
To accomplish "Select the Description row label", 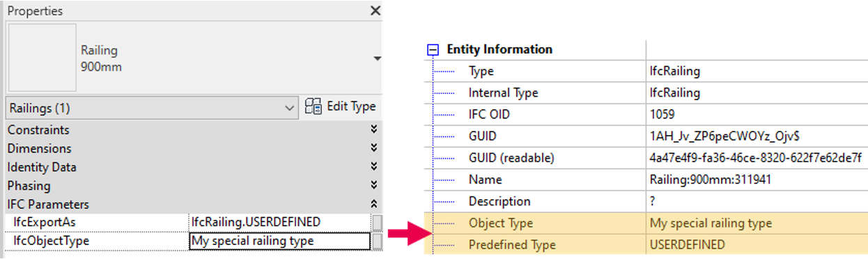I will [x=499, y=201].
